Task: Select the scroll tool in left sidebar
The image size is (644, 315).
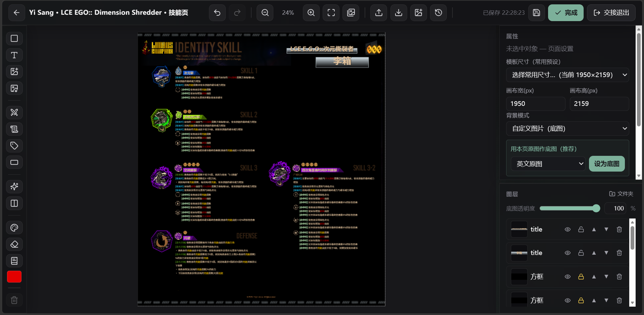Action: 14,129
